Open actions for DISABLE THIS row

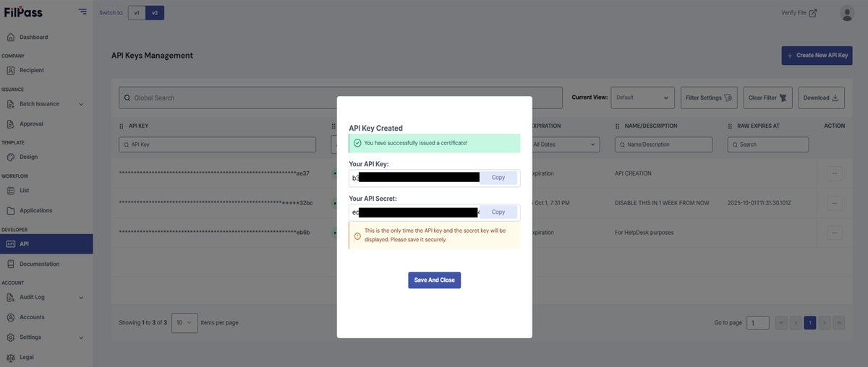click(x=834, y=203)
